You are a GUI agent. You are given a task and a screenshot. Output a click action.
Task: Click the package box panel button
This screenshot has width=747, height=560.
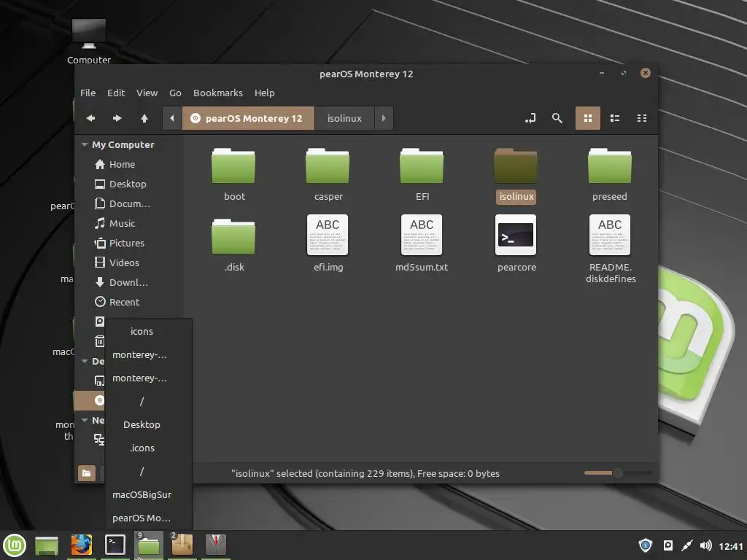(182, 545)
